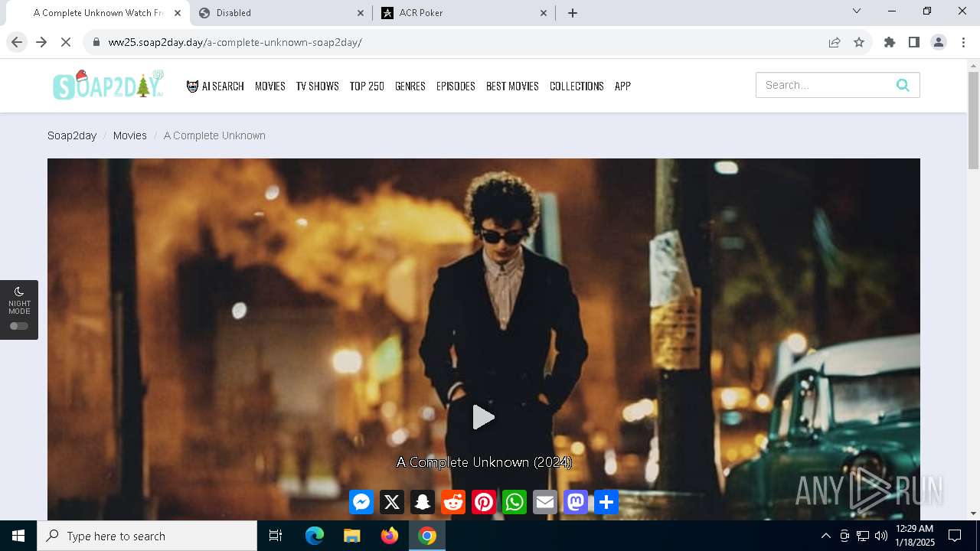Expand the tab search dropdown

point(857,11)
